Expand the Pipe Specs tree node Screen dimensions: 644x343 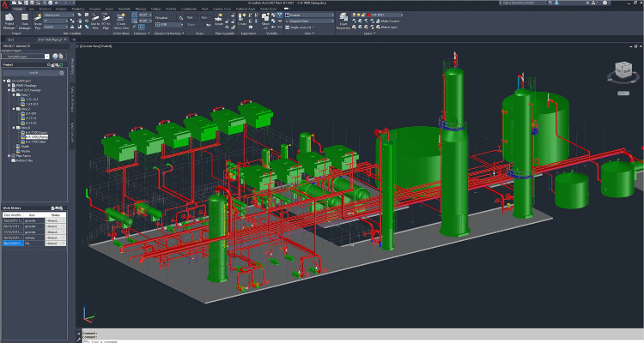pos(9,158)
